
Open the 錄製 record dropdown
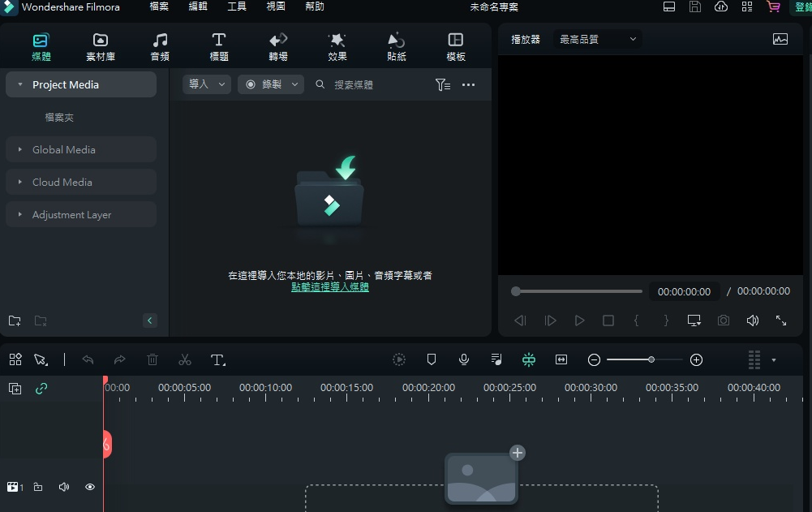tap(271, 84)
